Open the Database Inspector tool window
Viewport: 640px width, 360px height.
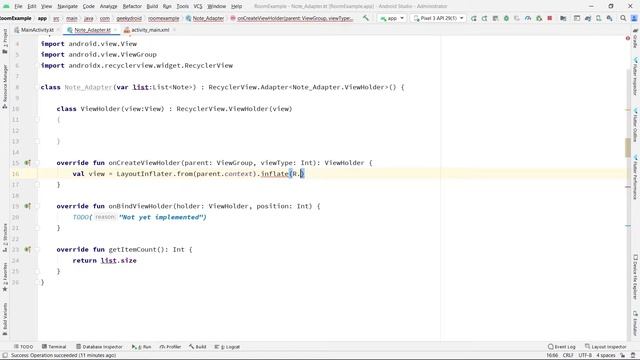(x=99, y=347)
